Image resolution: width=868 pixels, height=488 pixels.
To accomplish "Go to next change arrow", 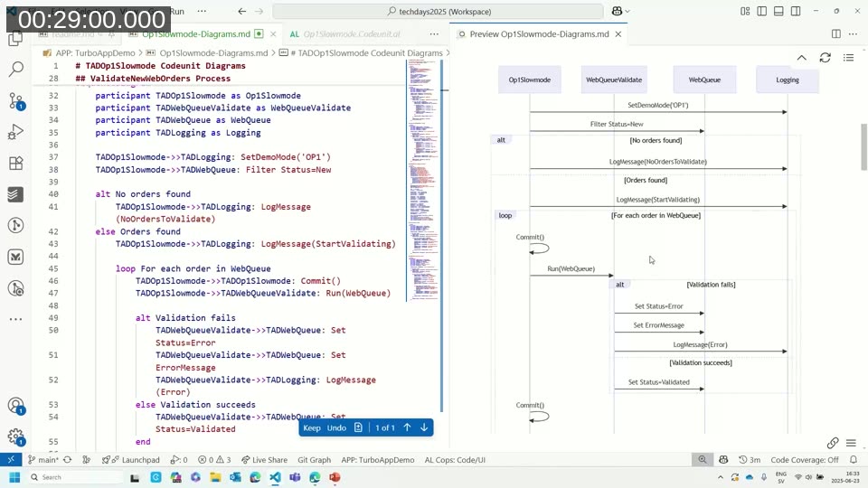I will coord(424,427).
